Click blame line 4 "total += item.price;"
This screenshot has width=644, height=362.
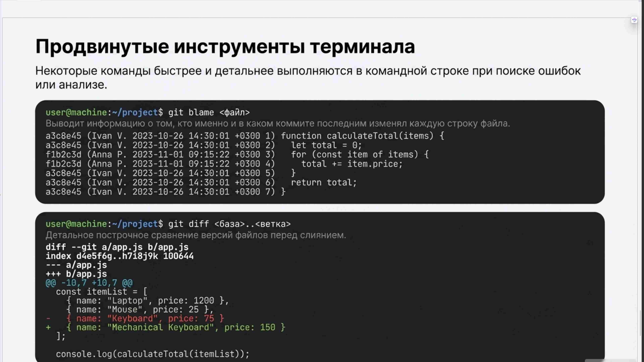coord(352,164)
